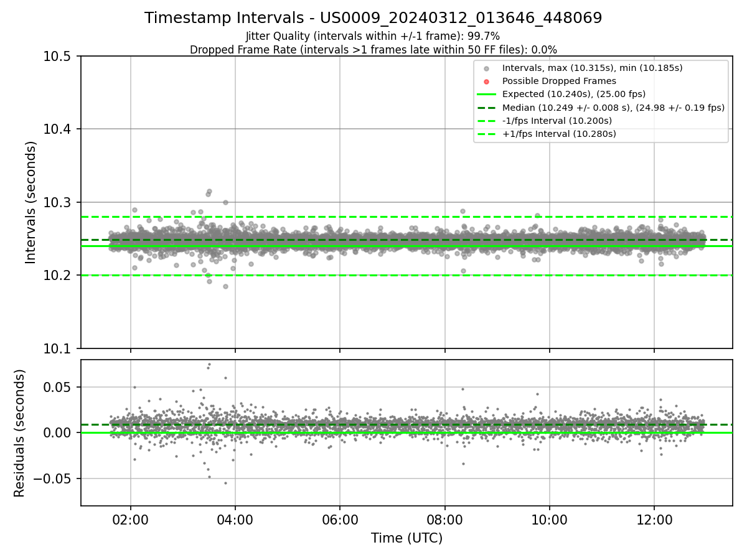Click the "Jitter Quality" 99.7% subtitle line
The height and width of the screenshot is (560, 747).
tap(373, 36)
